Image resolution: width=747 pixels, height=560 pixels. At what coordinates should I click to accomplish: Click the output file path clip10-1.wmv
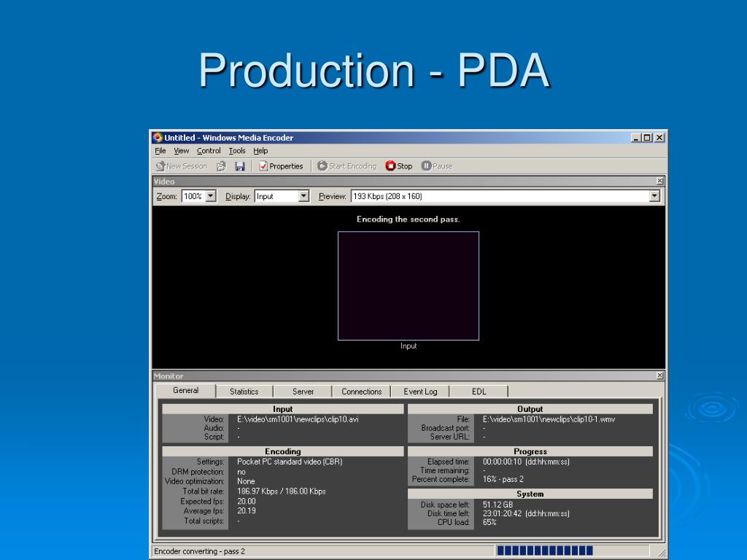tap(549, 419)
